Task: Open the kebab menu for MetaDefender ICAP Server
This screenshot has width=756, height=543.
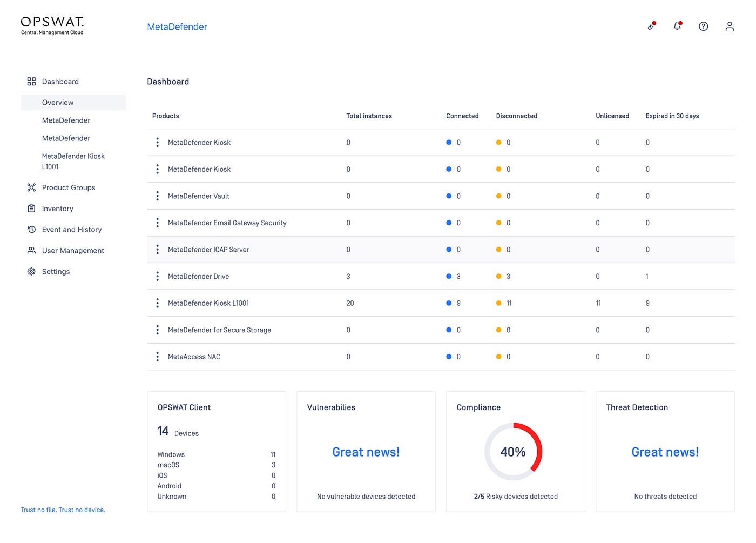Action: click(x=157, y=250)
